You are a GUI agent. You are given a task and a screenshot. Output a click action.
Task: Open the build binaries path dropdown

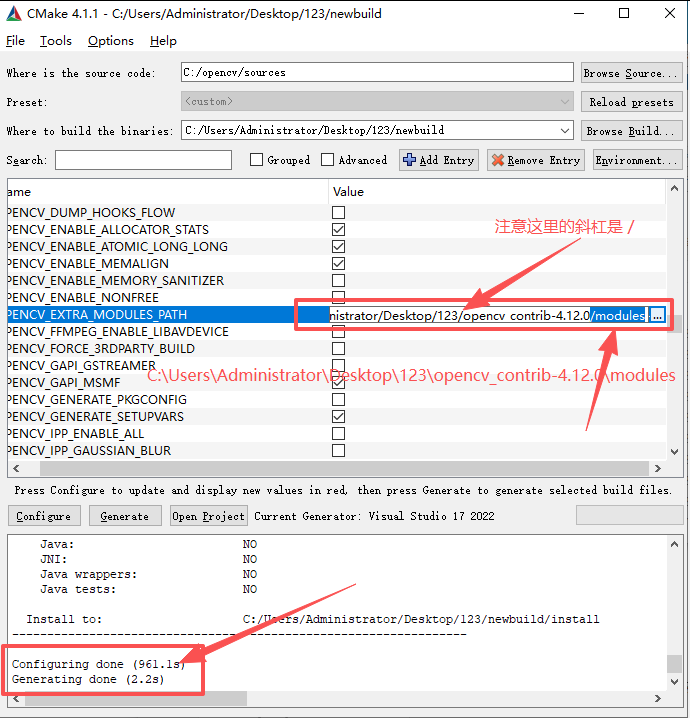(x=565, y=131)
